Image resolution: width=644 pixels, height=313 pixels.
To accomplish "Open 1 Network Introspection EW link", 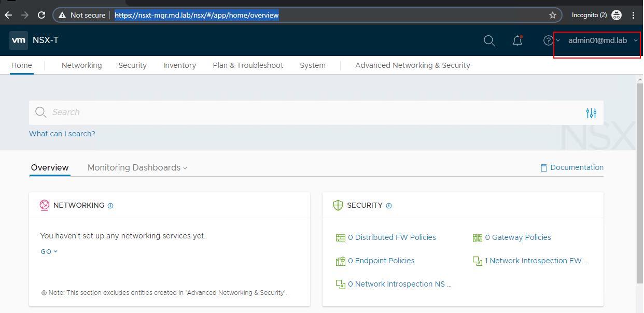I will pyautogui.click(x=537, y=261).
